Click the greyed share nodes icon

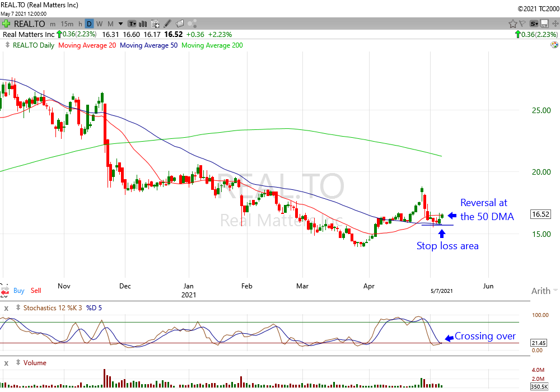(192, 24)
